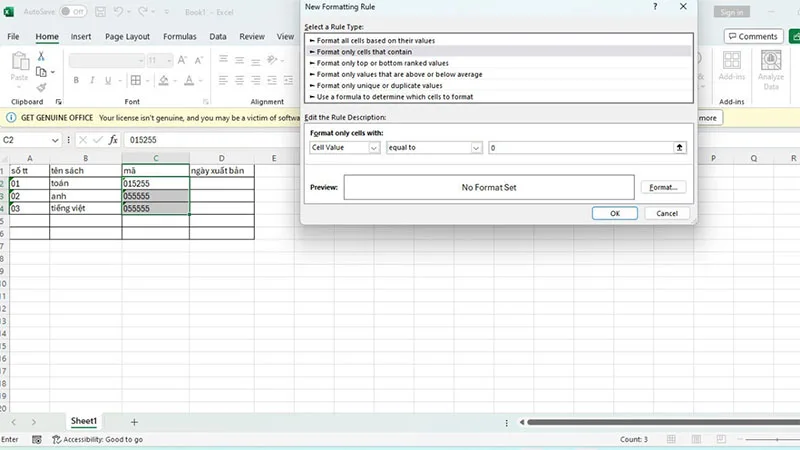
Task: Switch to the Page Layout tab
Action: (x=127, y=36)
